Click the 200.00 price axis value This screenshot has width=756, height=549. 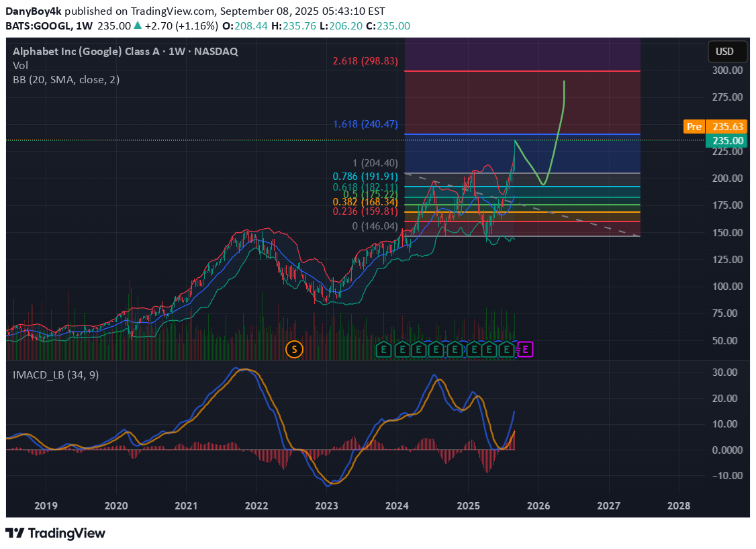point(728,179)
